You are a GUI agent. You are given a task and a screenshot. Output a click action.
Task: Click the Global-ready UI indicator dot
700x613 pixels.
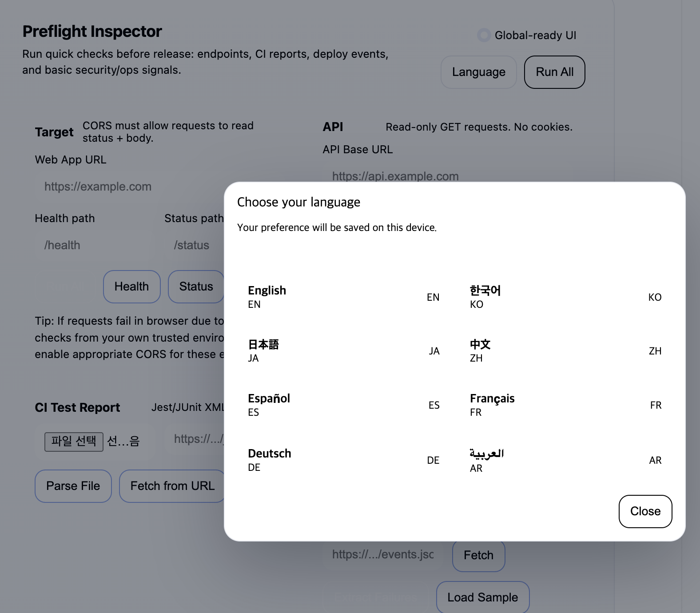tap(483, 35)
